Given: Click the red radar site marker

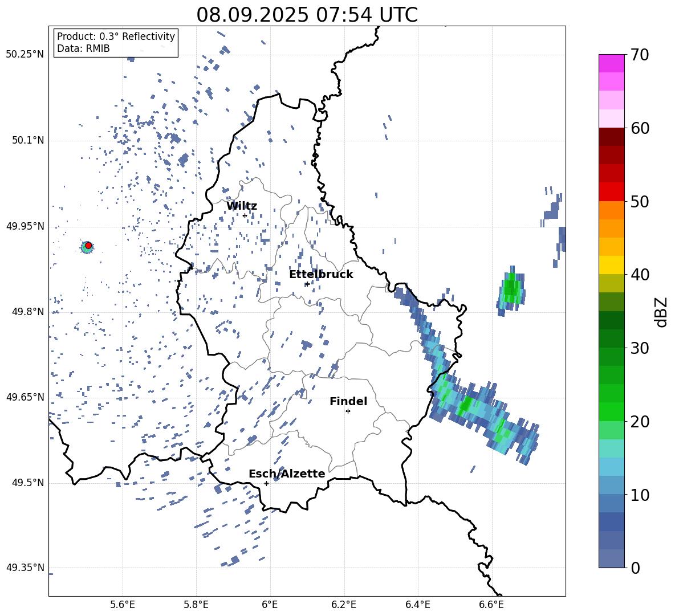Looking at the screenshot, I should (88, 246).
